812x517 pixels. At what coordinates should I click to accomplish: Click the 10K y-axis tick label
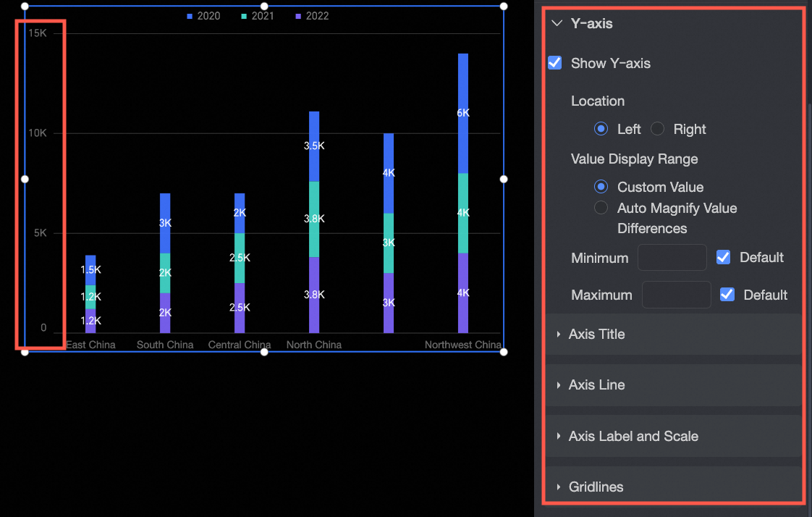point(38,133)
